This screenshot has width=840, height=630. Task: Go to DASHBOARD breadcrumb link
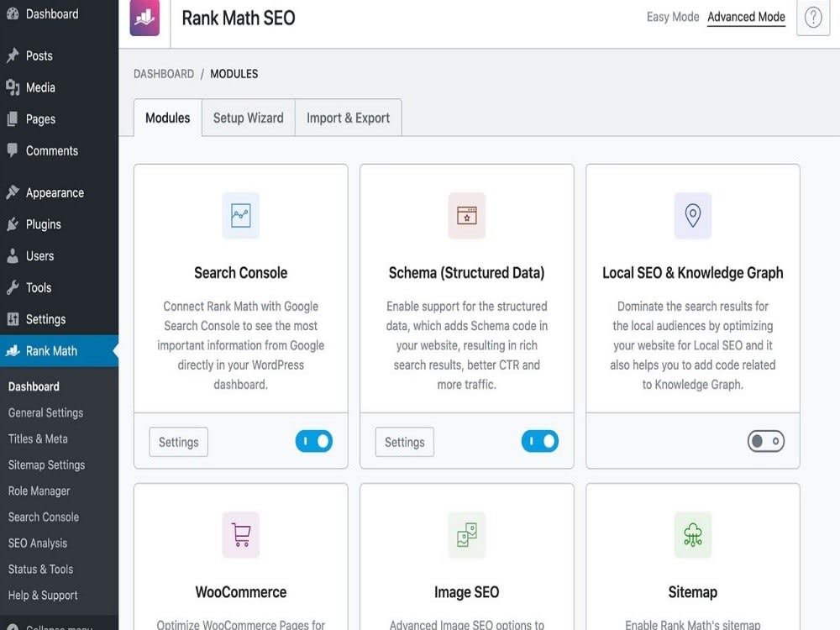point(164,74)
